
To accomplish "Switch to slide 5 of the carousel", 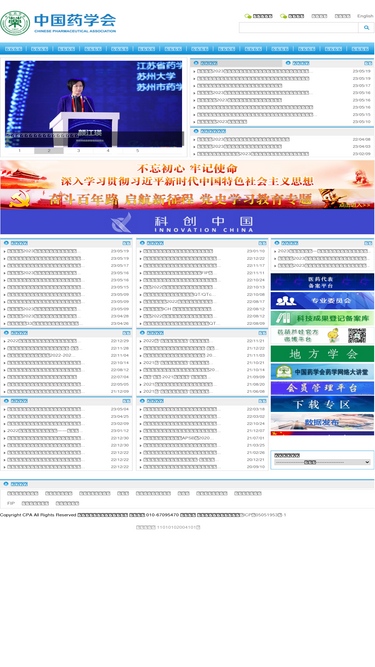I will coord(137,151).
